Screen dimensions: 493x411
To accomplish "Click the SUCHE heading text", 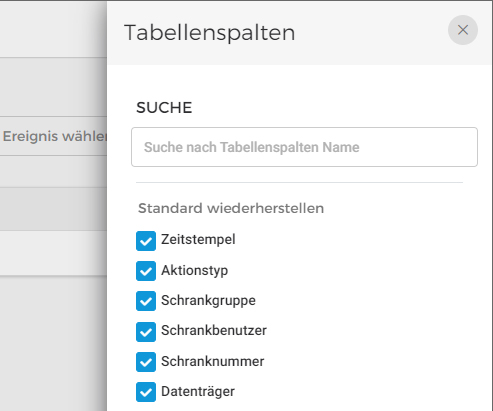I will point(164,108).
